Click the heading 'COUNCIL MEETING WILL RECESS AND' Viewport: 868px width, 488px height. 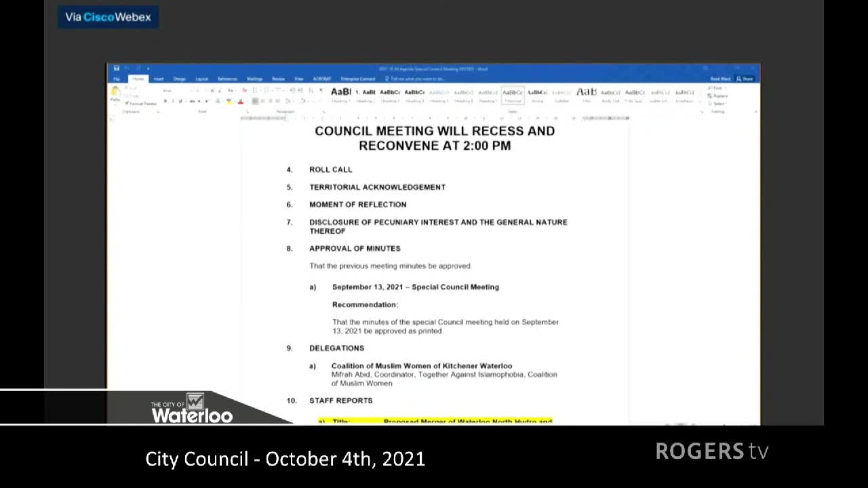pos(435,131)
